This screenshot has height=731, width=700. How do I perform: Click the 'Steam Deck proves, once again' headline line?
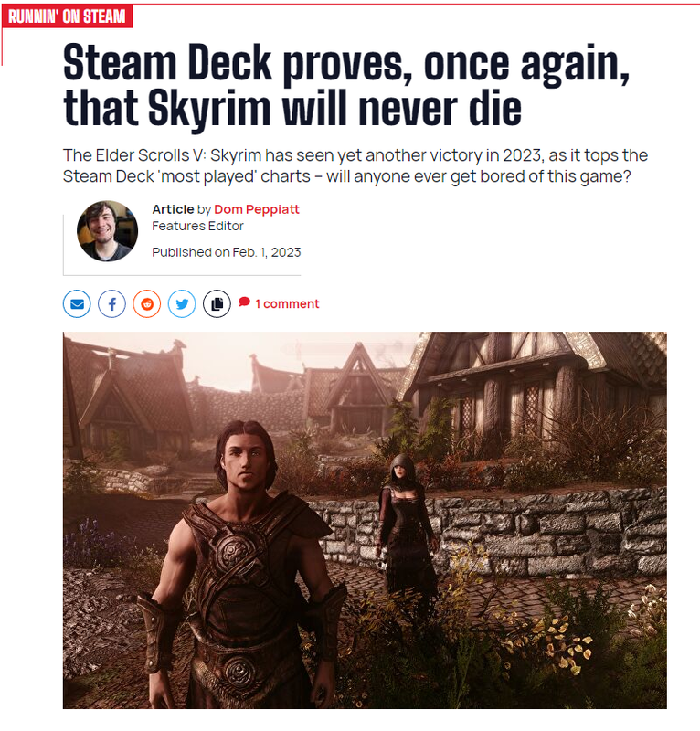(x=346, y=63)
